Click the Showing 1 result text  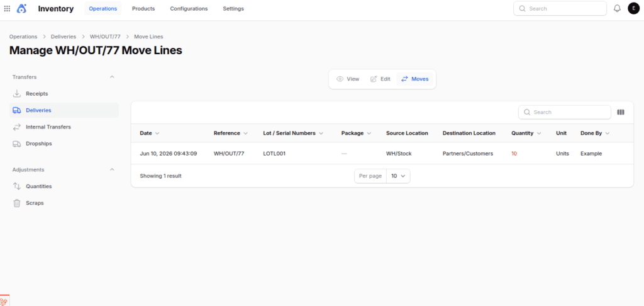(x=160, y=176)
